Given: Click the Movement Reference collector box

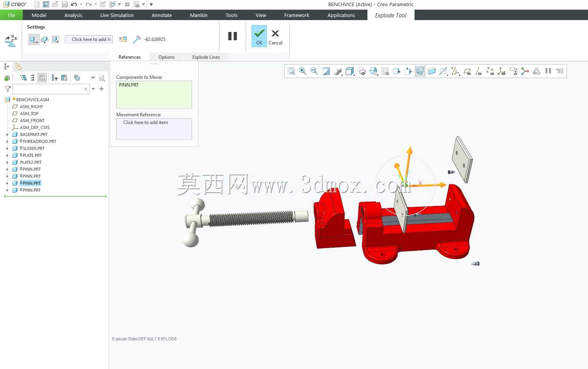Looking at the screenshot, I should coord(154,129).
